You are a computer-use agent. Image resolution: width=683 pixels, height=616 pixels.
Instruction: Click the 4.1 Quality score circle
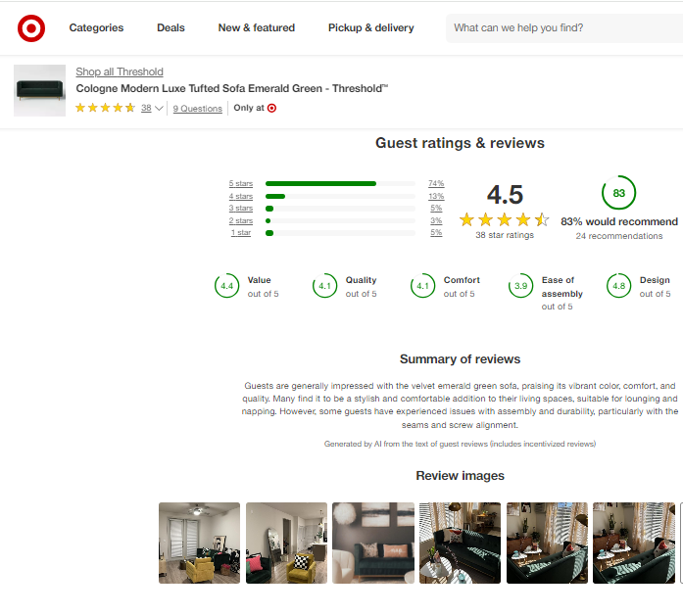(324, 286)
